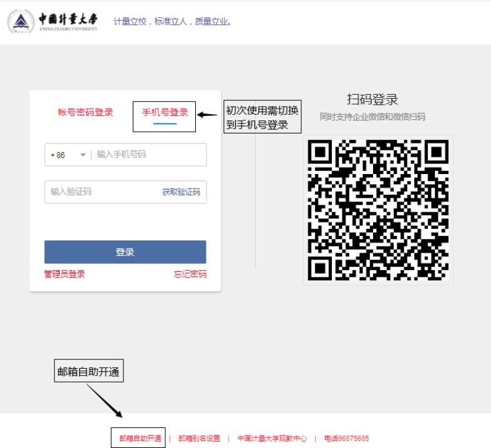The width and height of the screenshot is (491, 448).
Task: Open the 管理员登录 link
Action: tap(64, 274)
